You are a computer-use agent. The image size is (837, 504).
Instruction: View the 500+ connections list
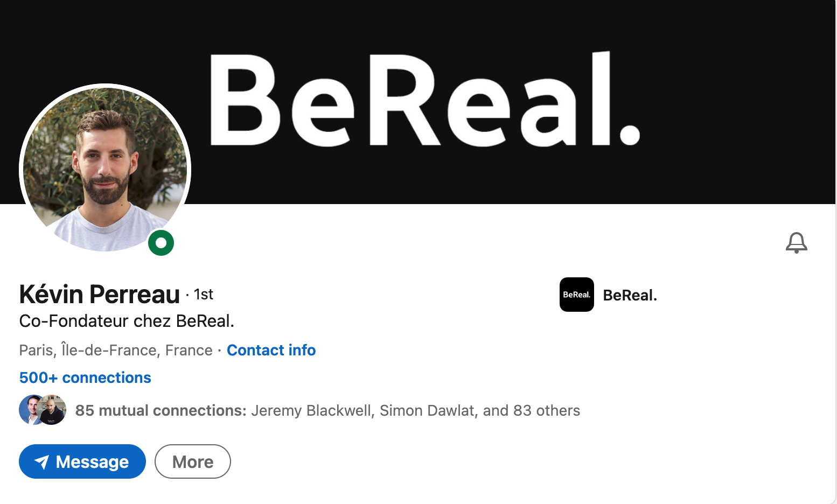[x=85, y=377]
